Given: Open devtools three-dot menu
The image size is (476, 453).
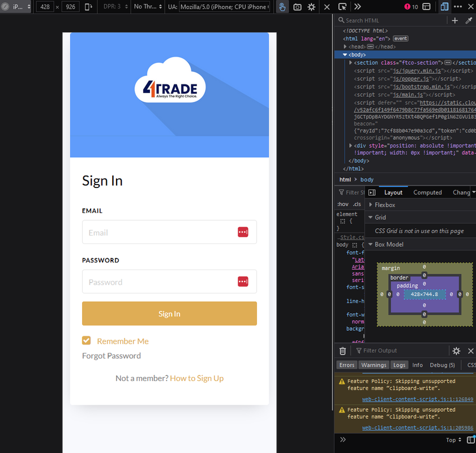Looking at the screenshot, I should click(458, 7).
